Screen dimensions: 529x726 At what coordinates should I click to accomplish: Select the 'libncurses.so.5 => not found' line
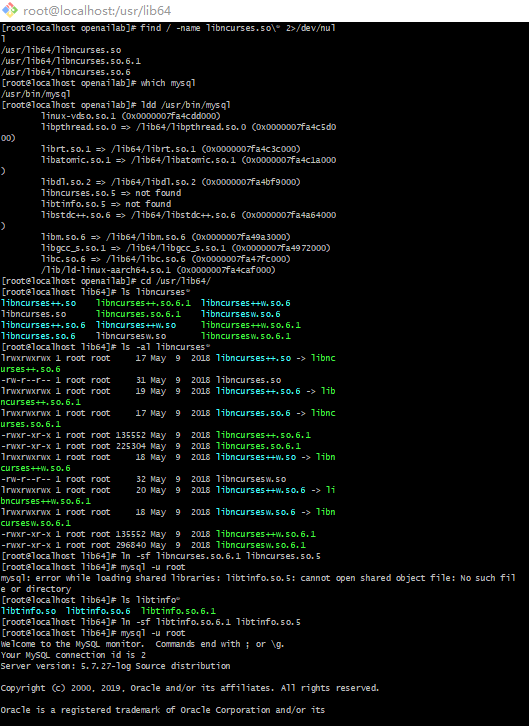tap(111, 193)
